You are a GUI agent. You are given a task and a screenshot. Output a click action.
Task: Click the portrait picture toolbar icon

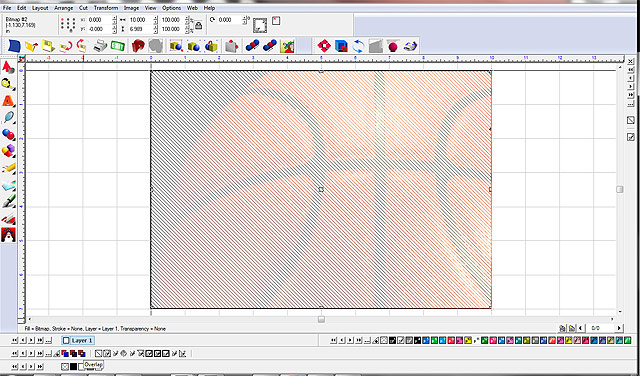pyautogui.click(x=287, y=46)
